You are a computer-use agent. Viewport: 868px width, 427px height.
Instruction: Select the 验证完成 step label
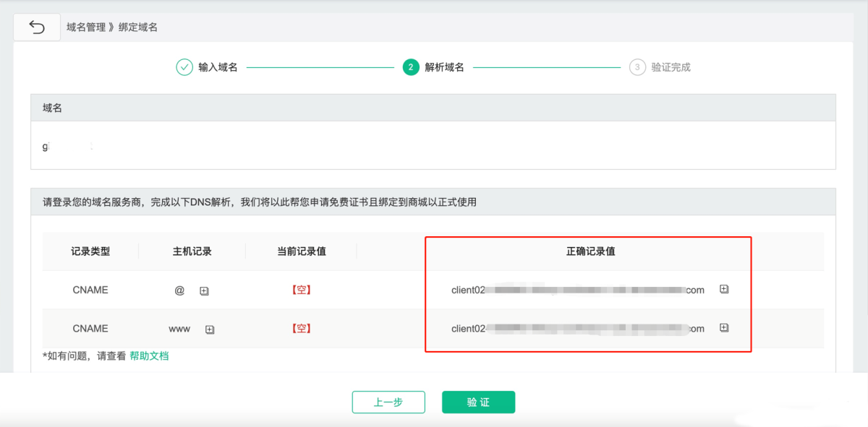(x=671, y=67)
